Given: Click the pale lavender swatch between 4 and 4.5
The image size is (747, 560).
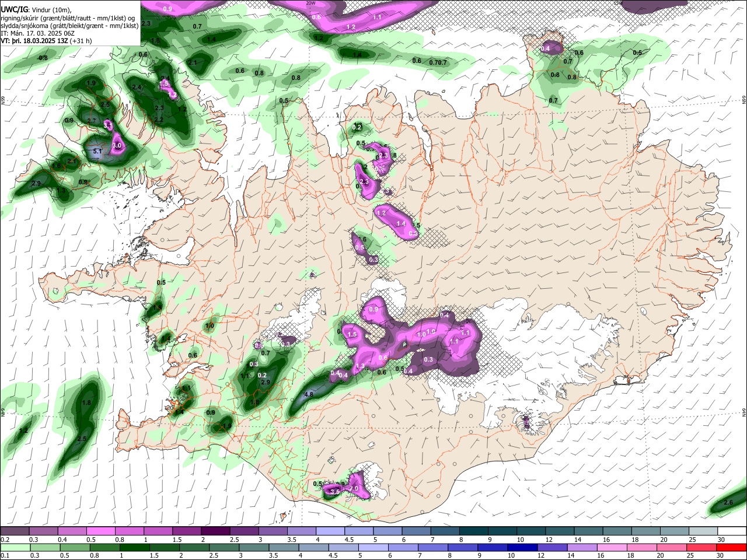Looking at the screenshot, I should coord(329,531).
